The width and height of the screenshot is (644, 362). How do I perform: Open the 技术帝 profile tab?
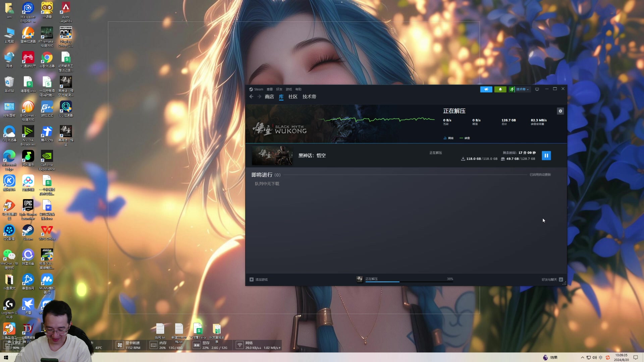(x=309, y=97)
